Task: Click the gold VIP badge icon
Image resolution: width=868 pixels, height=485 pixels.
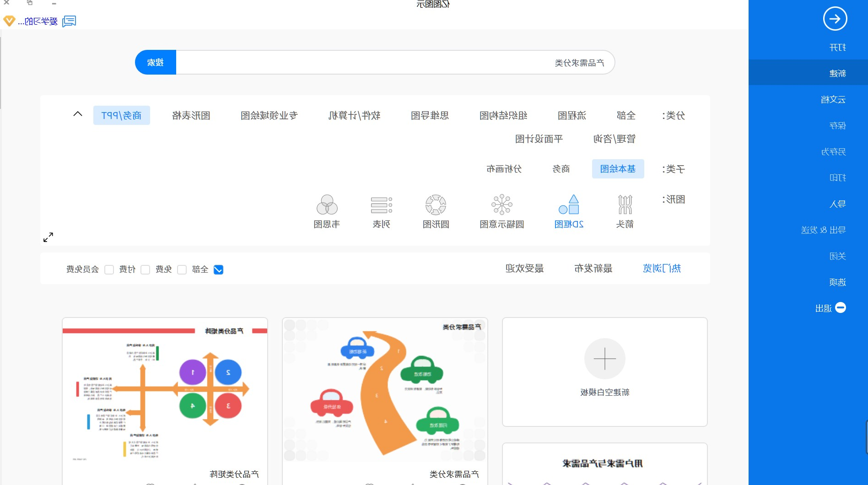Action: pyautogui.click(x=9, y=21)
